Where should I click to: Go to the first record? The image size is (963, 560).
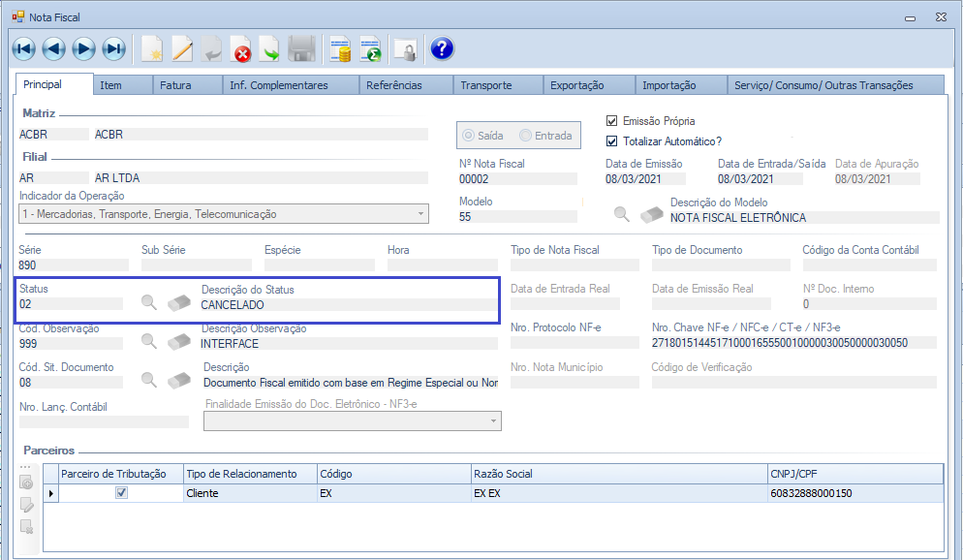[x=23, y=49]
